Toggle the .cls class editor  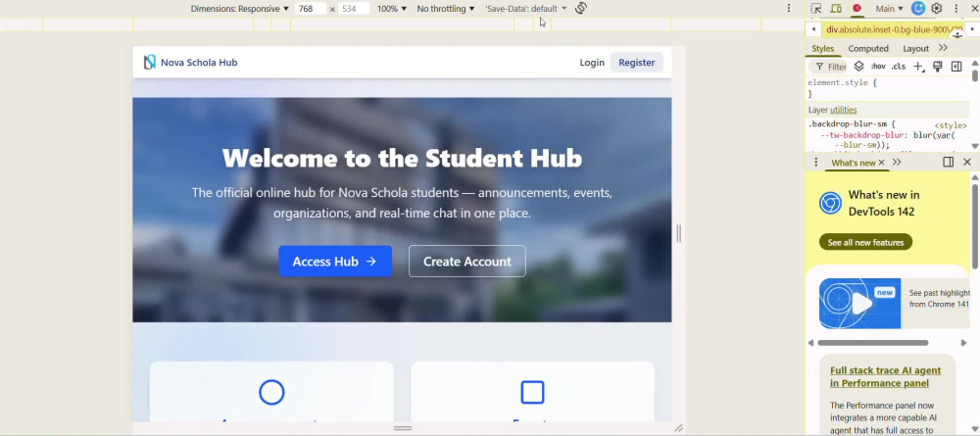(x=898, y=67)
